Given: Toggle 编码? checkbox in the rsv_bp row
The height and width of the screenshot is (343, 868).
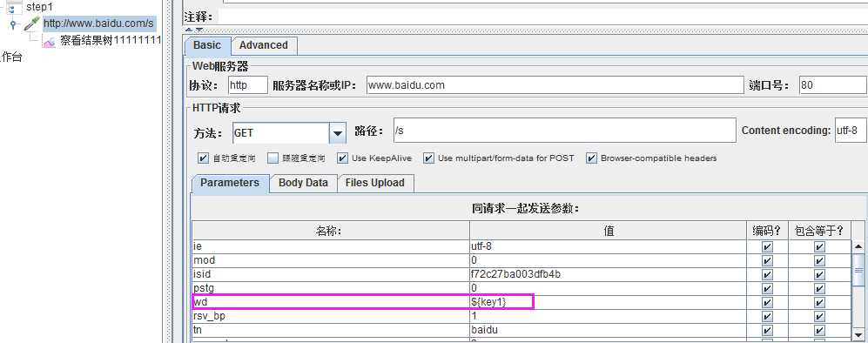Looking at the screenshot, I should click(767, 316).
